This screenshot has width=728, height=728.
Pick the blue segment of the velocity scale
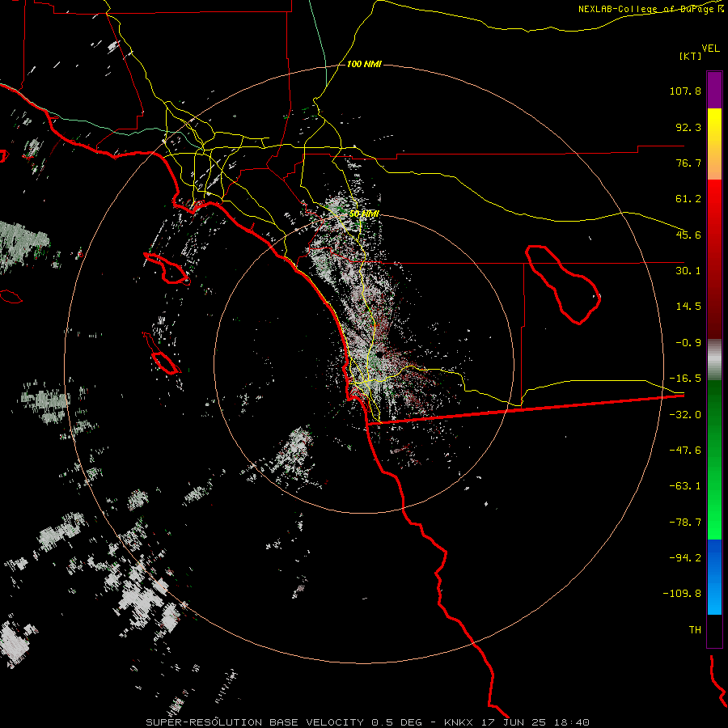click(714, 577)
